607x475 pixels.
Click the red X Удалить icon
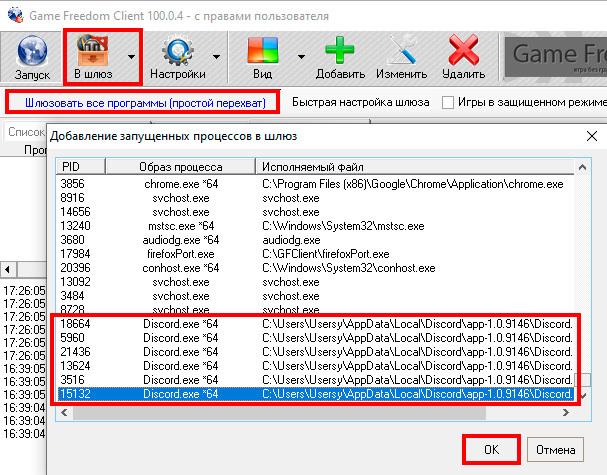pyautogui.click(x=464, y=50)
